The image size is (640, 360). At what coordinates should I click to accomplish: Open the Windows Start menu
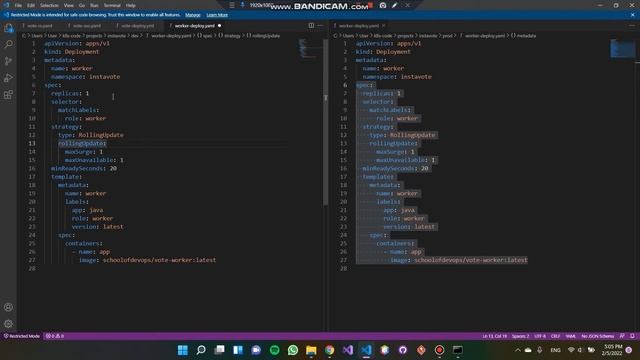(183, 350)
